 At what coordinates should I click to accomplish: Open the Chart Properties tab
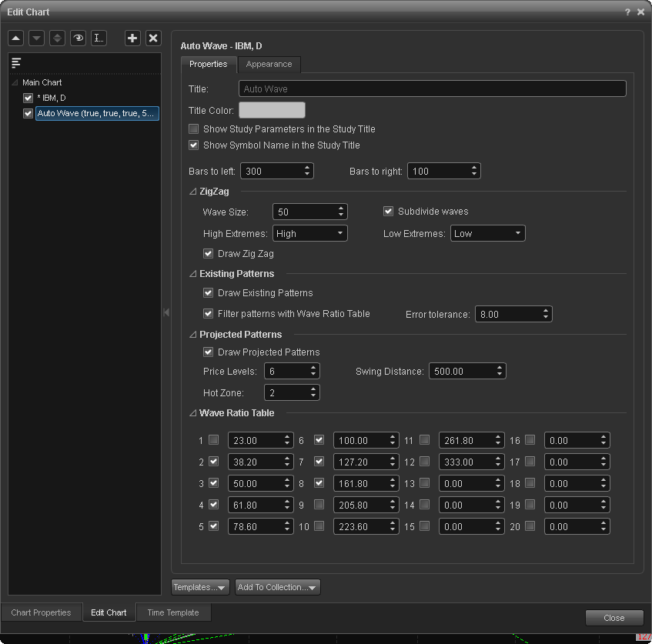41,612
